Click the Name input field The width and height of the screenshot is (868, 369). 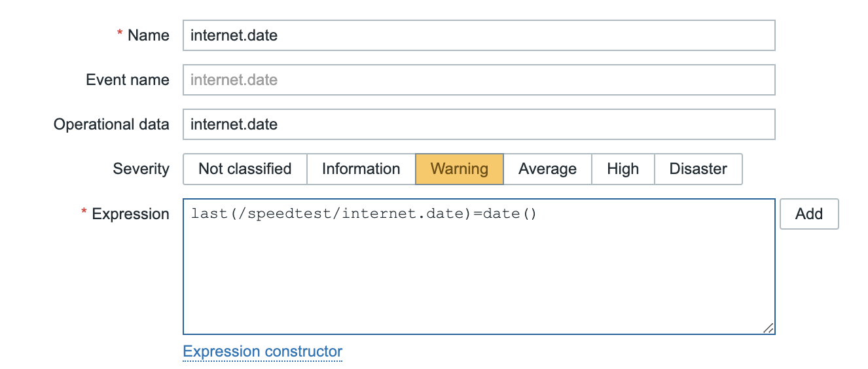[479, 35]
